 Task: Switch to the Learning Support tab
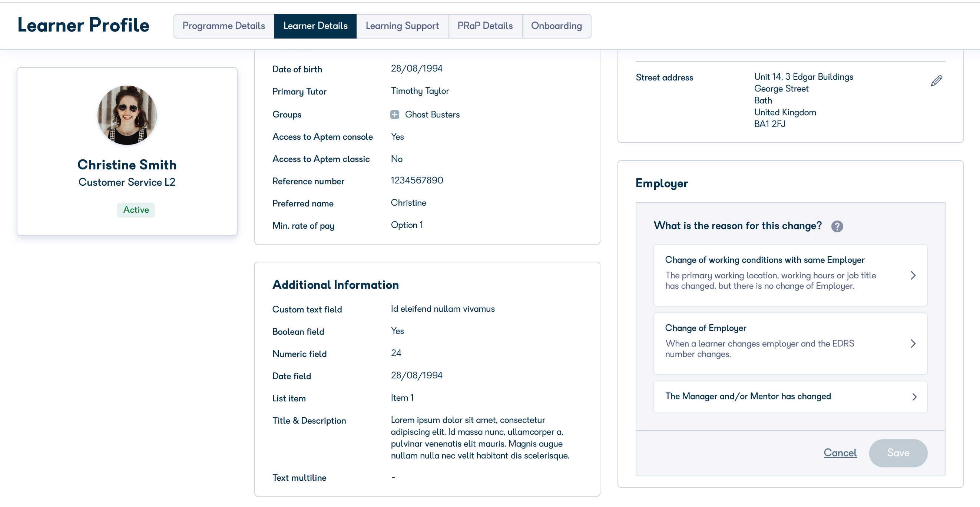click(x=402, y=26)
